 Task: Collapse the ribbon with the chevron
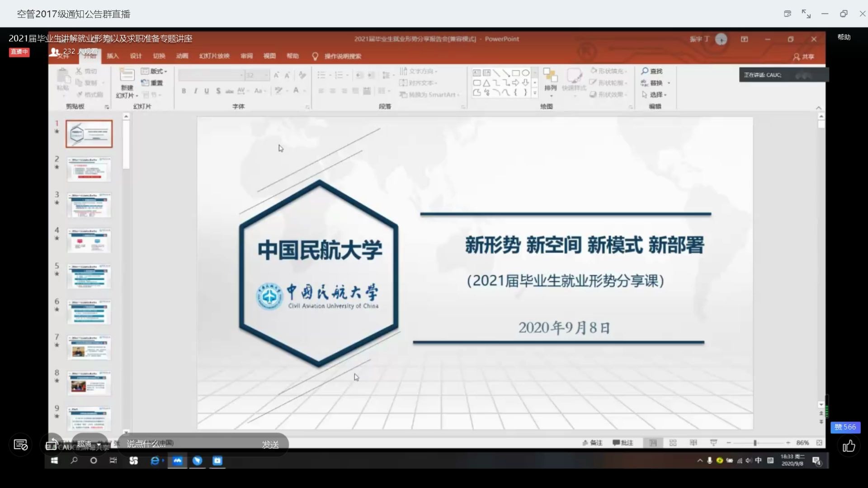[818, 108]
